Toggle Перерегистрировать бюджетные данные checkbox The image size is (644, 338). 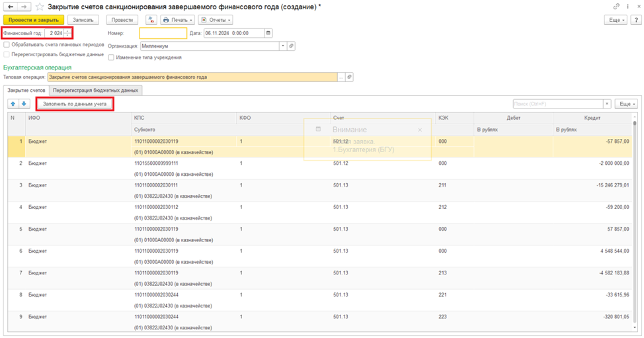(x=7, y=54)
